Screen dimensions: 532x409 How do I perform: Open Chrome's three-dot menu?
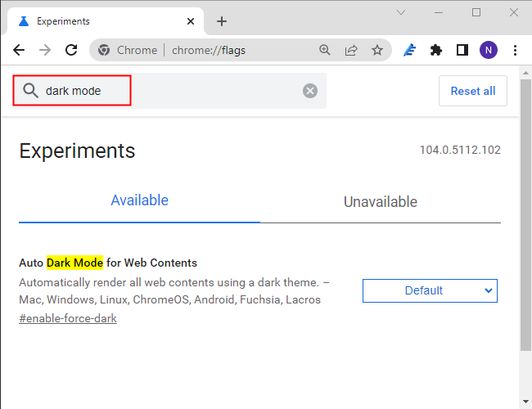[x=515, y=50]
